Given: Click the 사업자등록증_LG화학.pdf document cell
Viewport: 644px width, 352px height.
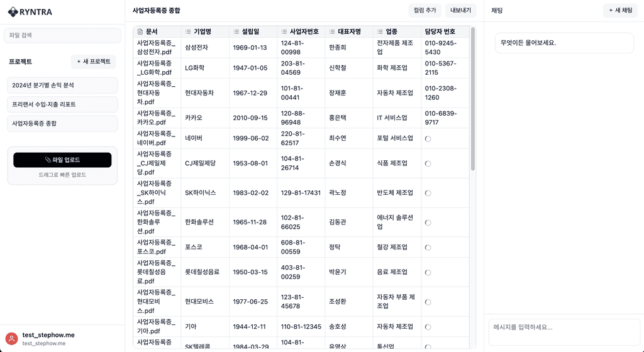Looking at the screenshot, I should (157, 68).
